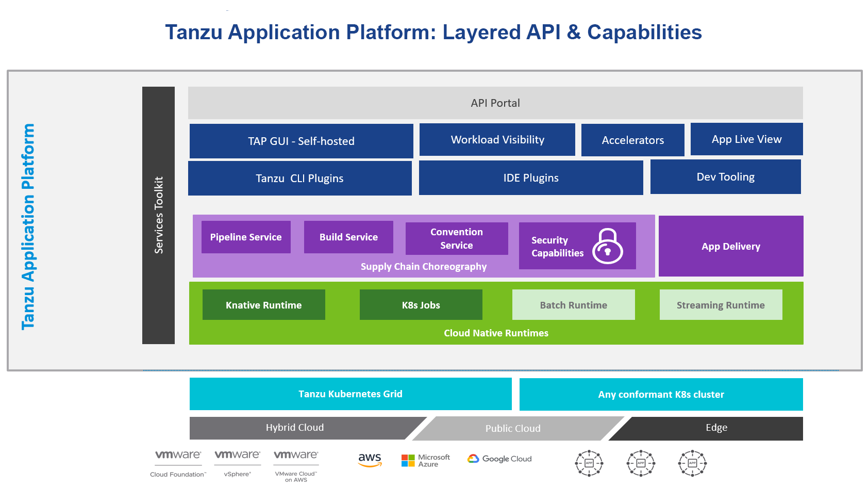The height and width of the screenshot is (486, 868).
Task: Click the Supply Chain Choreography label
Action: point(424,266)
